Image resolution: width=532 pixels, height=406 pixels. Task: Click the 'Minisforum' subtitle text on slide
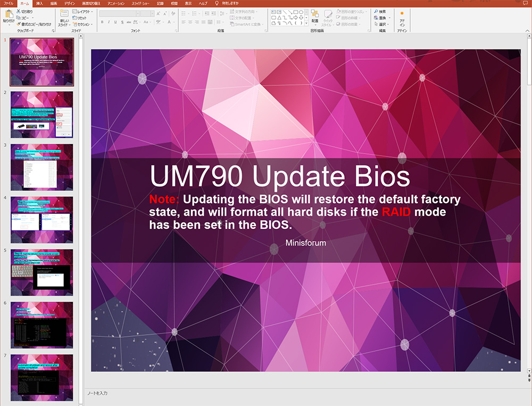[306, 243]
